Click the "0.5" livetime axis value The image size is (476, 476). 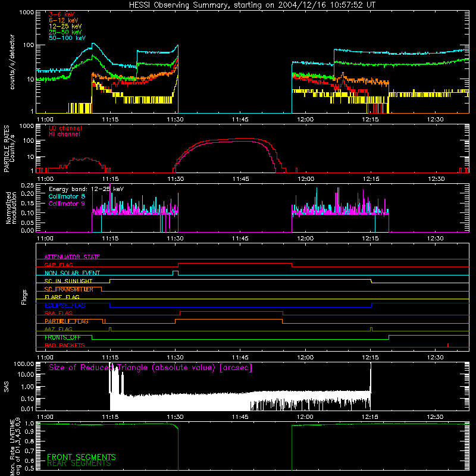click(x=29, y=468)
